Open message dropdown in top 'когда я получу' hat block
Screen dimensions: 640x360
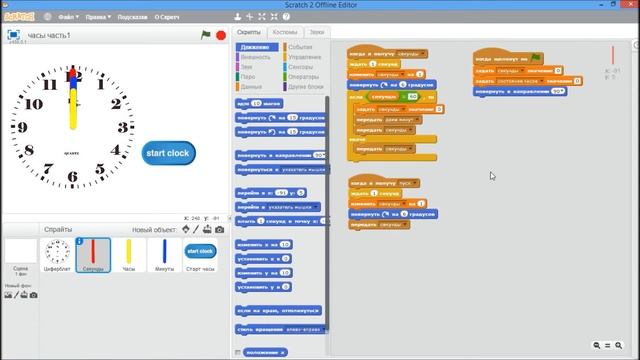(423, 54)
